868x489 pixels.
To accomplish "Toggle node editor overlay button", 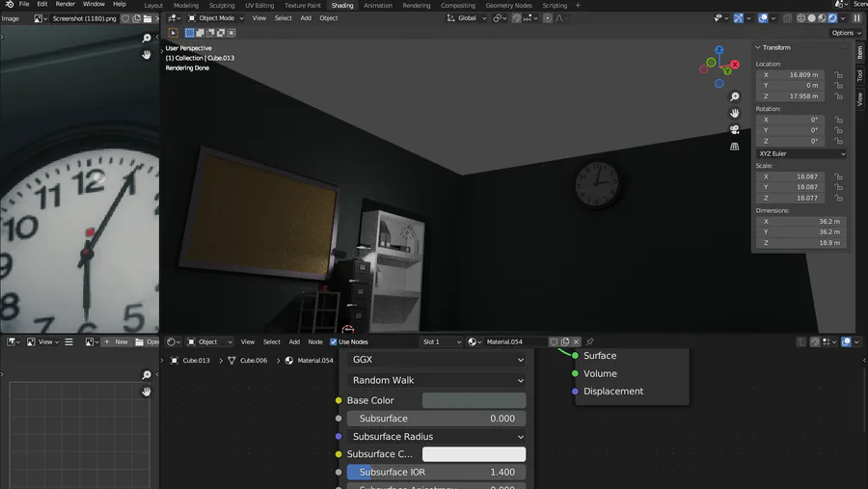I will tap(846, 341).
